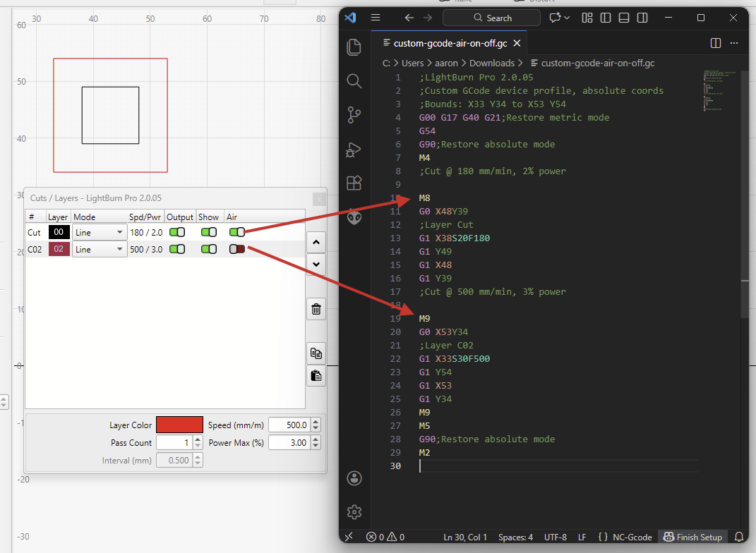Screen dimensions: 756x553
Task: Move the selected layer up with the arrow button
Action: [316, 243]
